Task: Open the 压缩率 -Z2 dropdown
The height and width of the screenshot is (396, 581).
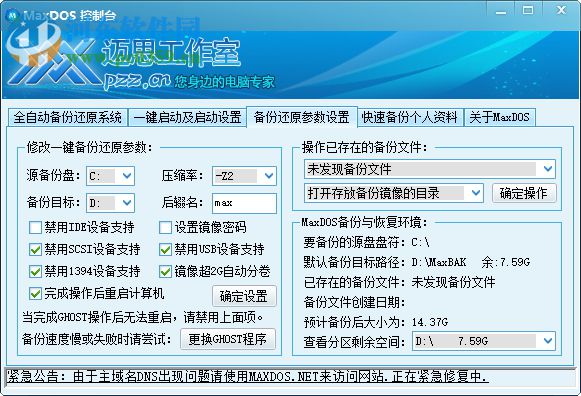Action: (x=244, y=176)
